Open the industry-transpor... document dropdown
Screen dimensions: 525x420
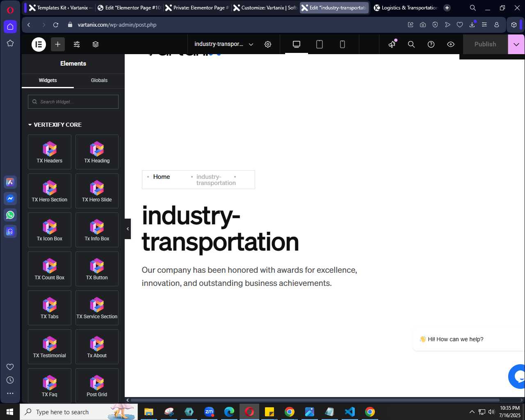pos(224,44)
